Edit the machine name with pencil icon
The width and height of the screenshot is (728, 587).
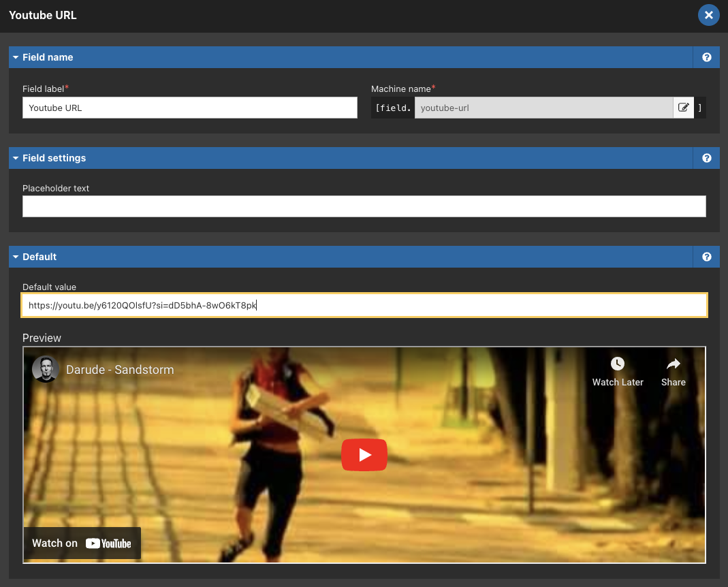(x=684, y=108)
